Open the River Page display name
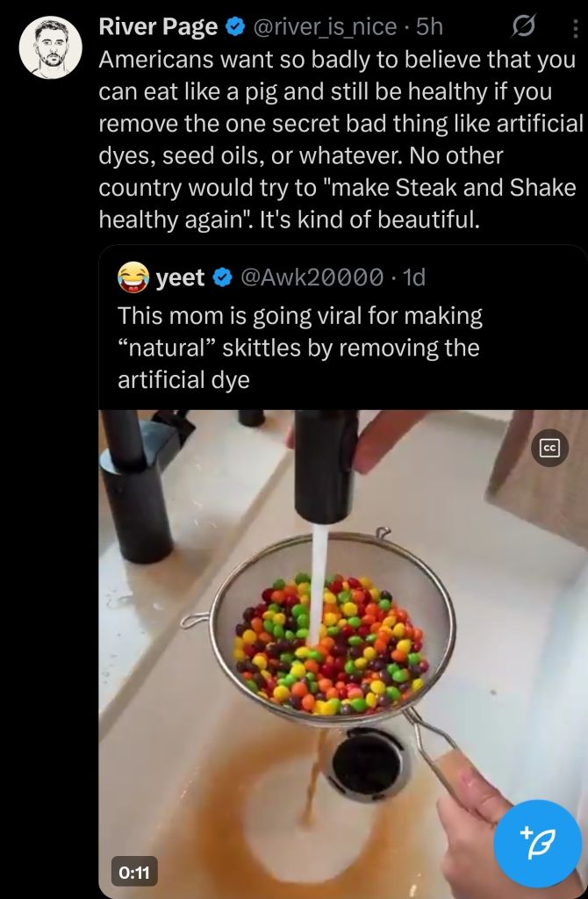This screenshot has height=899, width=588. [x=158, y=27]
